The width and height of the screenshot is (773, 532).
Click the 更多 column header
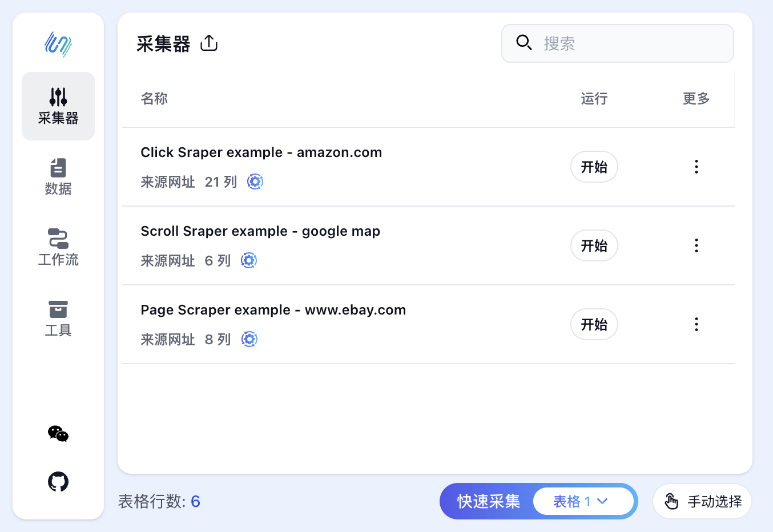695,98
